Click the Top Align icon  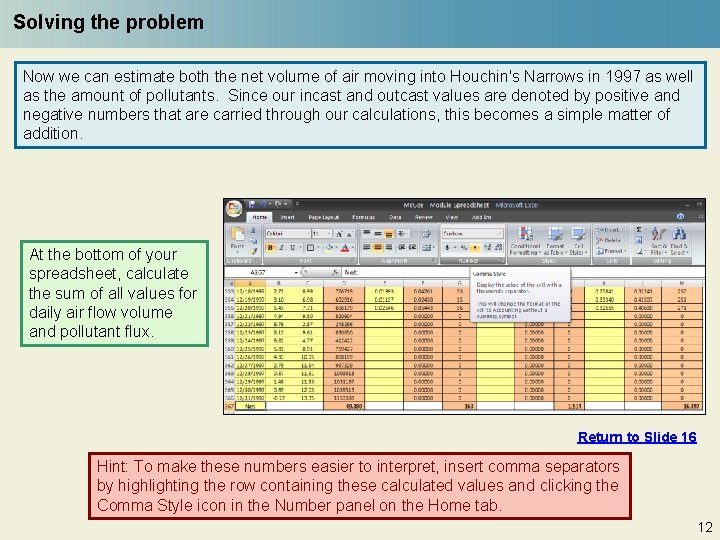coord(366,233)
